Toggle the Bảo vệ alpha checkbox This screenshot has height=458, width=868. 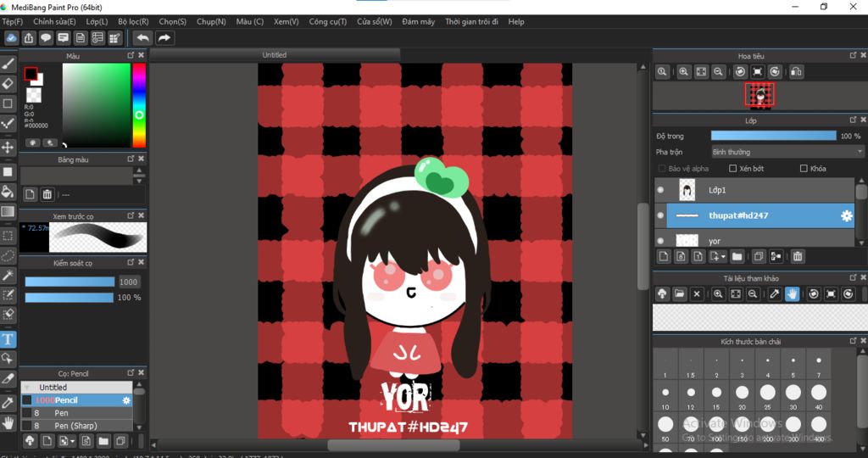(661, 169)
